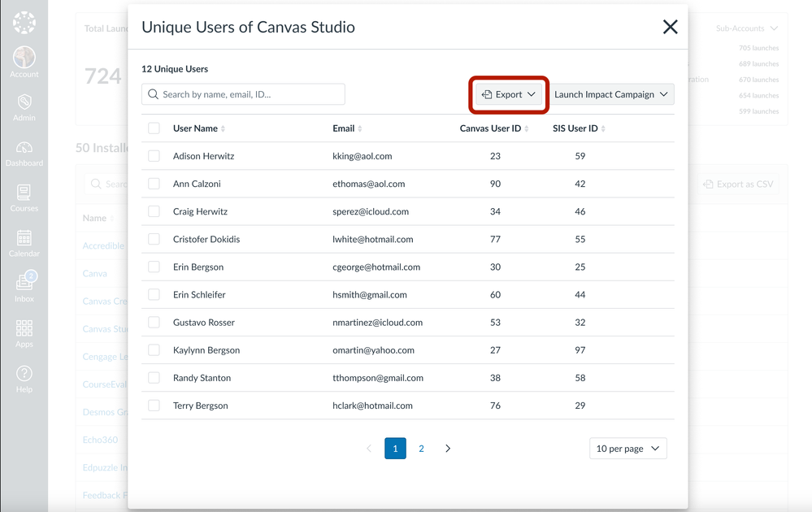Expand the Export dropdown
812x512 pixels.
pyautogui.click(x=509, y=94)
